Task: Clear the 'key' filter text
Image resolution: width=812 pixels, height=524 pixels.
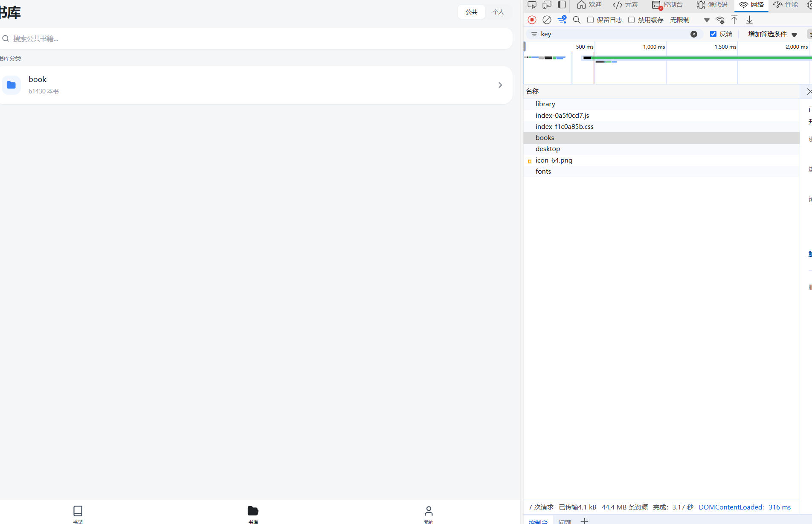Action: [x=694, y=34]
